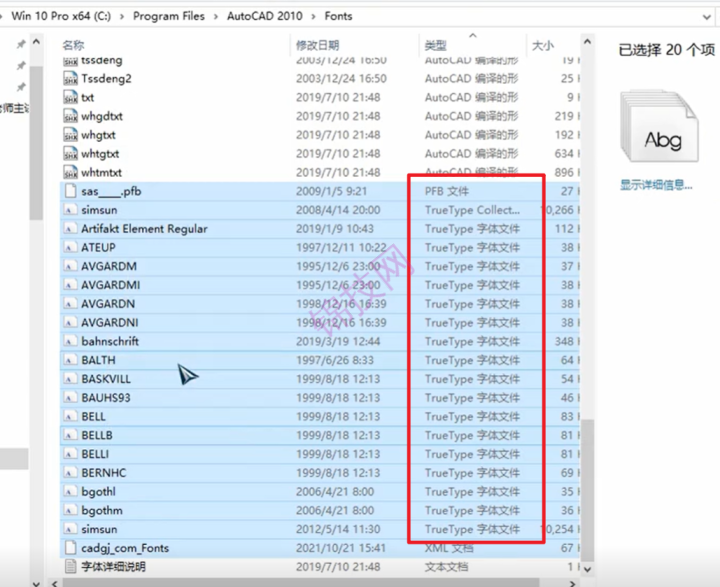The height and width of the screenshot is (587, 720).
Task: Select the file name 'whgdtxt'
Action: point(102,116)
